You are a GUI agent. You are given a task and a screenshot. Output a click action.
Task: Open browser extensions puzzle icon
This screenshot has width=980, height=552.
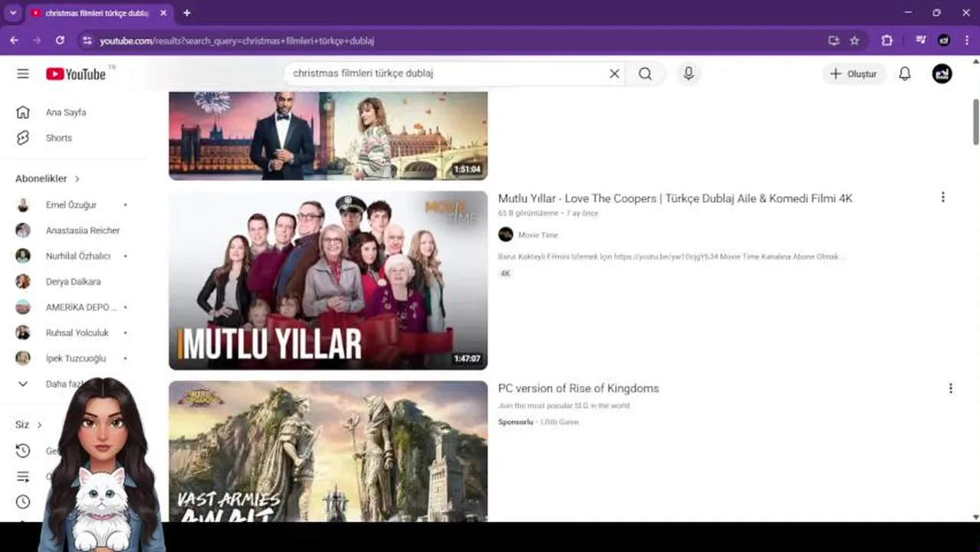click(x=887, y=41)
